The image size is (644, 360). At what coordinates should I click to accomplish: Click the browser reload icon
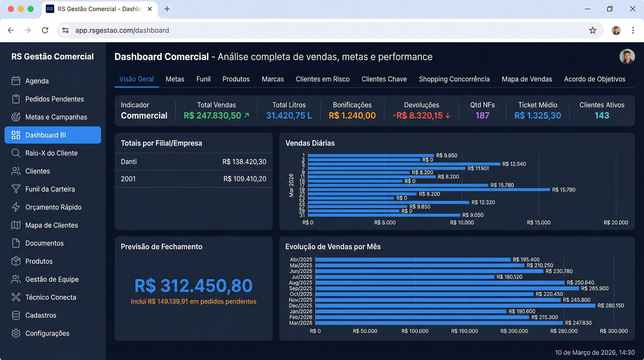pyautogui.click(x=45, y=30)
